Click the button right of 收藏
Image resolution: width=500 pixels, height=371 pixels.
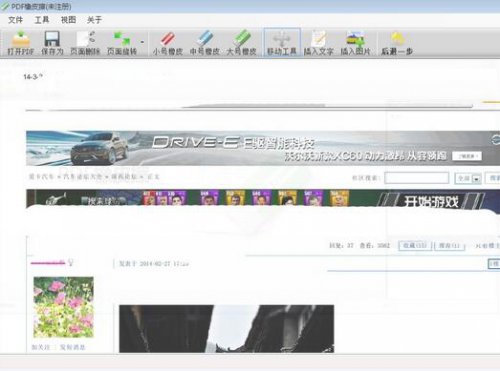pyautogui.click(x=450, y=246)
